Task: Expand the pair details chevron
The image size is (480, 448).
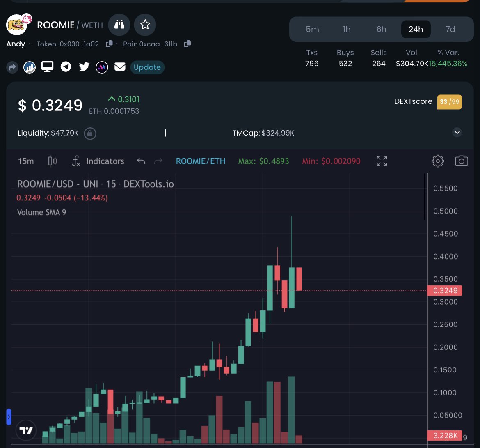Action: (457, 132)
